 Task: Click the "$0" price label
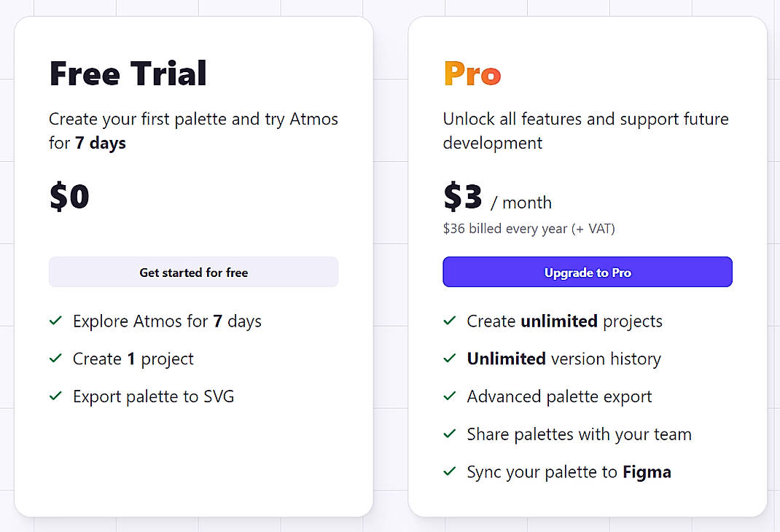69,195
